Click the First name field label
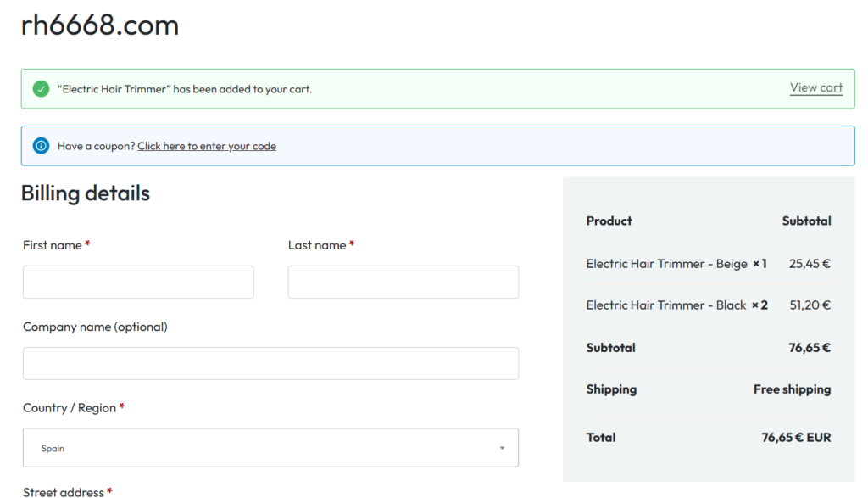 coord(53,245)
